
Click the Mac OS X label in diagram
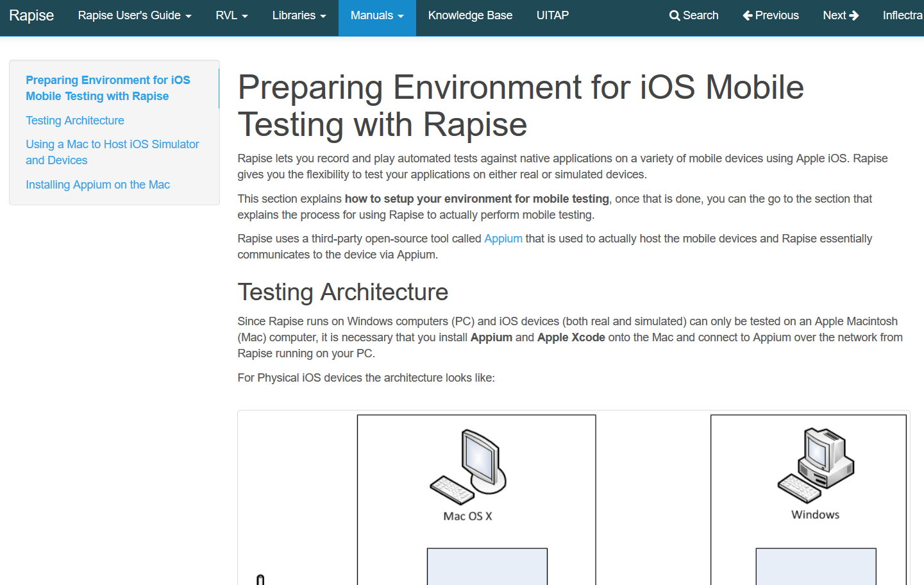pyautogui.click(x=467, y=516)
